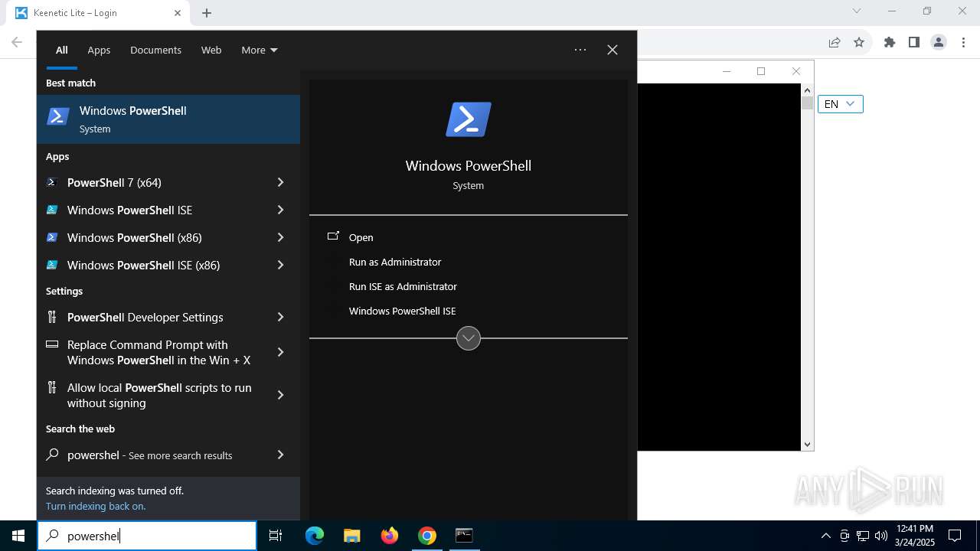
Task: Launch Firefox from the taskbar
Action: pos(390,536)
